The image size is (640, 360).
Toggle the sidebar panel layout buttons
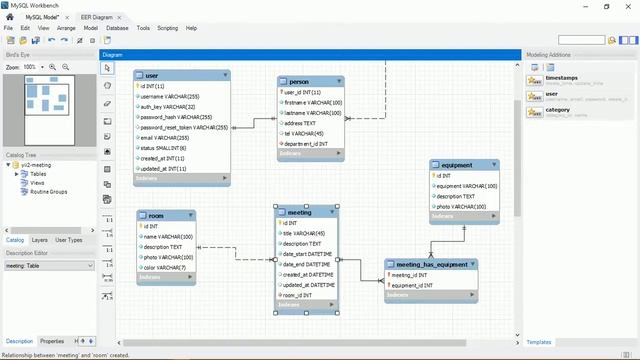point(629,40)
